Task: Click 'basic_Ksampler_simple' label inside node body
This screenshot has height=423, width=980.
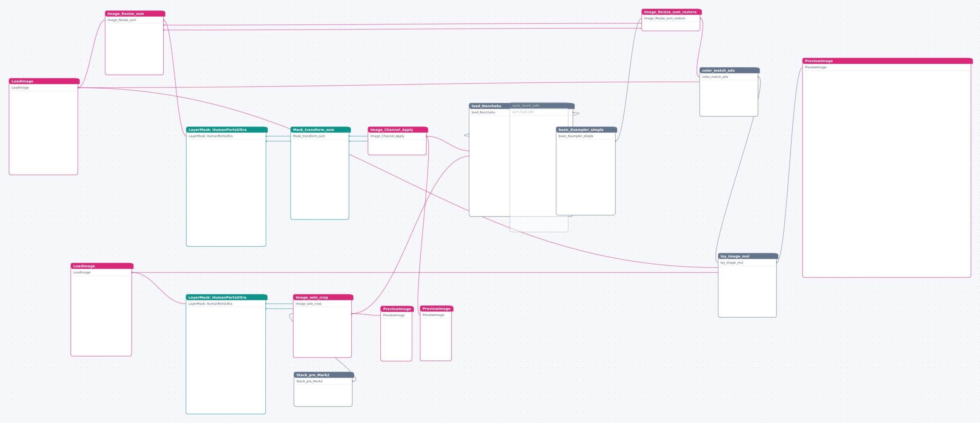Action: [x=576, y=136]
